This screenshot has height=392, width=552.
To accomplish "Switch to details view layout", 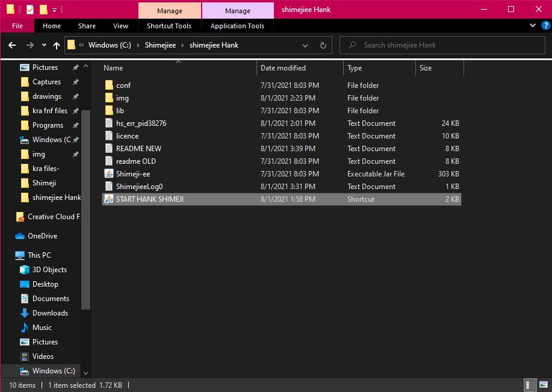I will [529, 385].
